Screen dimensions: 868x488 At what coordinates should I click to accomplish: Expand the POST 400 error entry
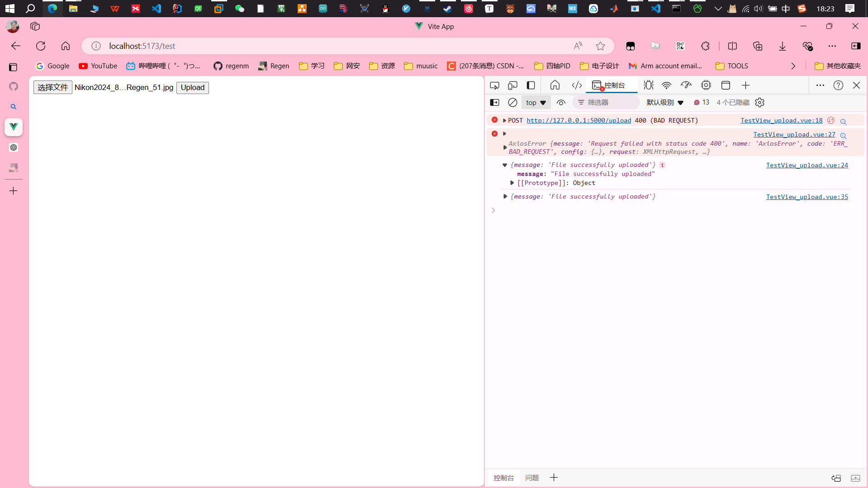pos(504,120)
